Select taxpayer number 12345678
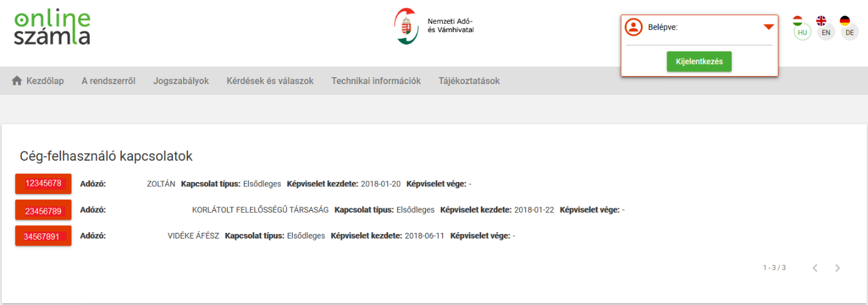Viewport: 868px width, 305px height. 43,184
